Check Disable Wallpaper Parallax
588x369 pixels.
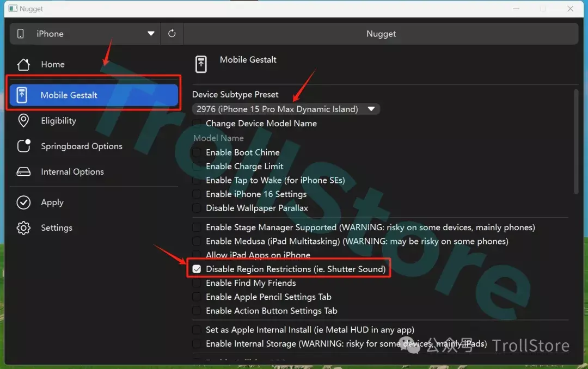tap(197, 208)
